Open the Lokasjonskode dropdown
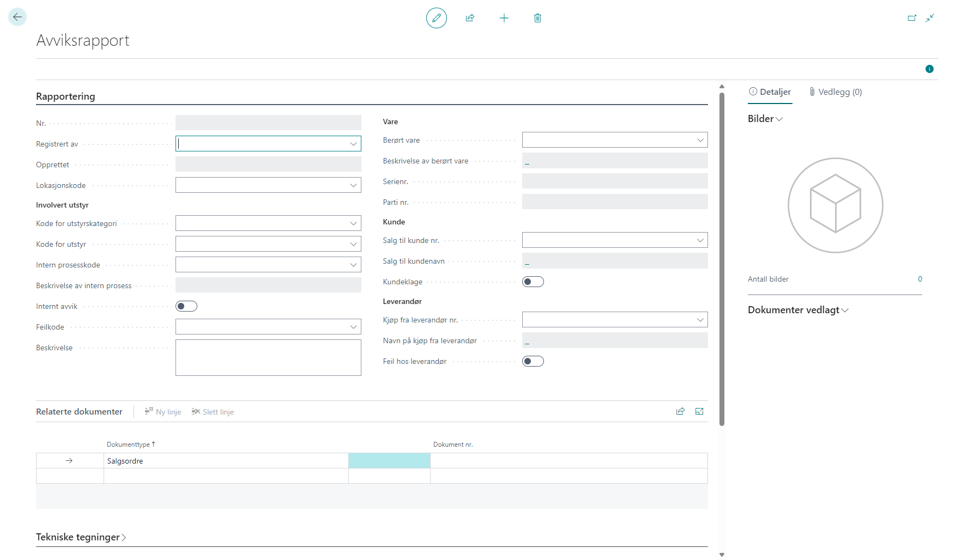Image resolution: width=974 pixels, height=560 pixels. tap(353, 185)
